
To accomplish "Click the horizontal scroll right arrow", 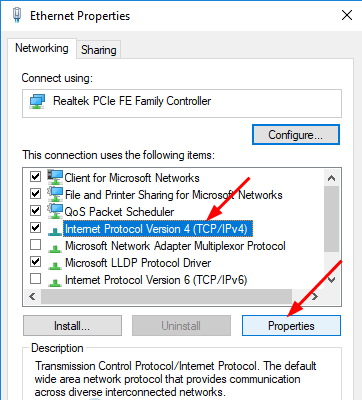I will coord(315,296).
